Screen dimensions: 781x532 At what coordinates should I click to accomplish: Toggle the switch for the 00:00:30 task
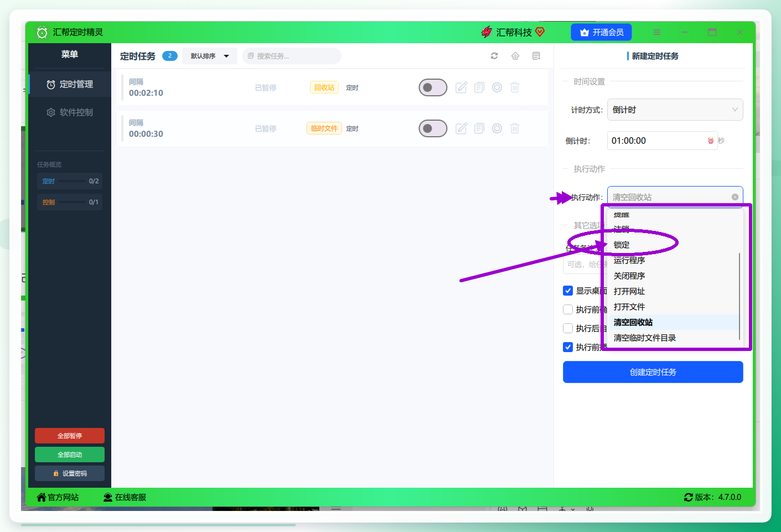coord(433,128)
